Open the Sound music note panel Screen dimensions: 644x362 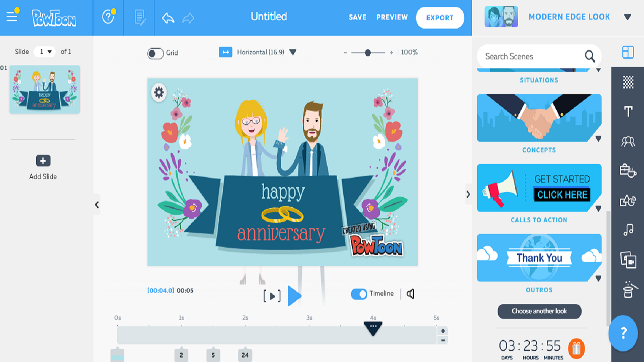[x=628, y=230]
